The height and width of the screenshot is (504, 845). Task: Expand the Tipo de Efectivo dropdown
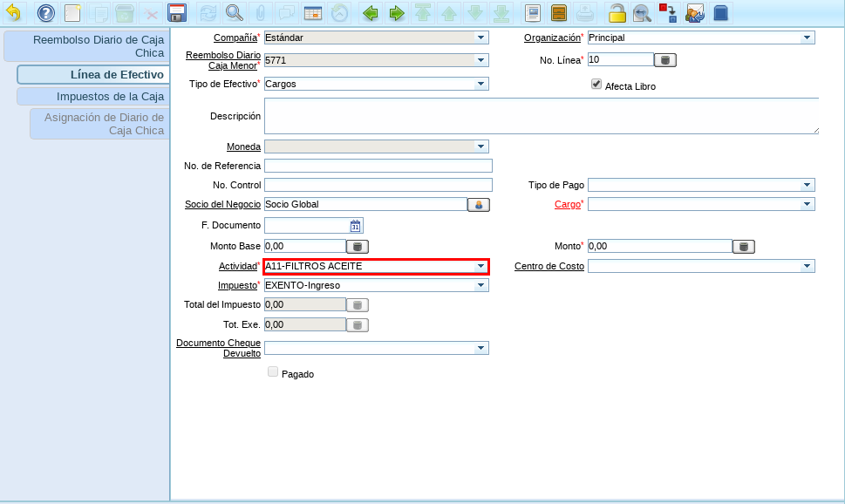pyautogui.click(x=480, y=84)
